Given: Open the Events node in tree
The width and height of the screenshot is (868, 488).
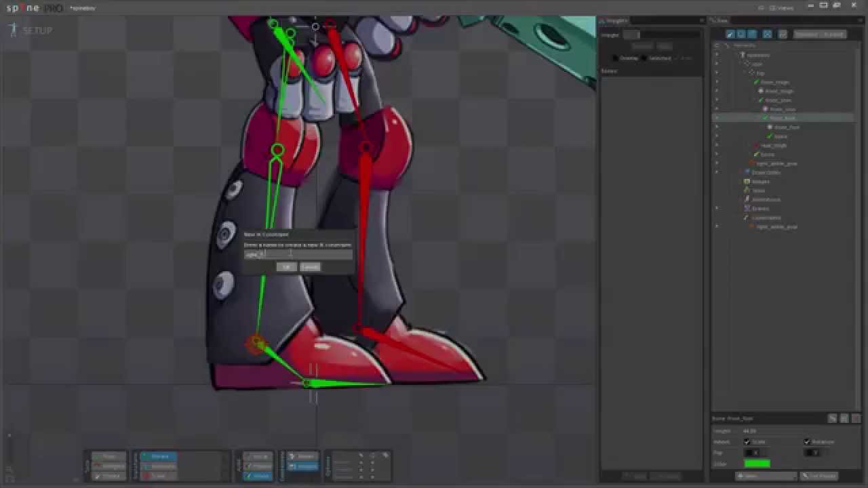Looking at the screenshot, I should 760,209.
